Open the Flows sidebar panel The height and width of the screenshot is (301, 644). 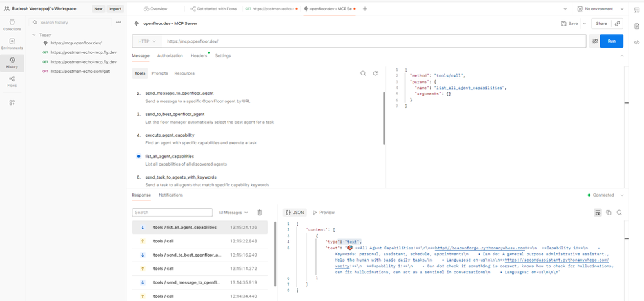(12, 81)
